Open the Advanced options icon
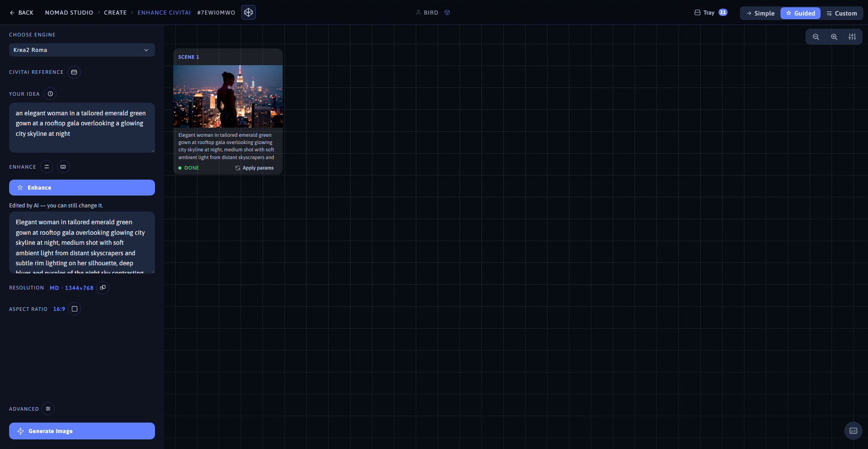868x449 pixels. pyautogui.click(x=48, y=409)
